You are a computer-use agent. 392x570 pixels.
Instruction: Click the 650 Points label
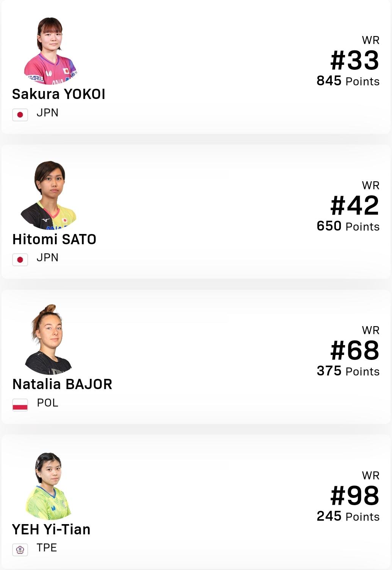[x=348, y=226]
